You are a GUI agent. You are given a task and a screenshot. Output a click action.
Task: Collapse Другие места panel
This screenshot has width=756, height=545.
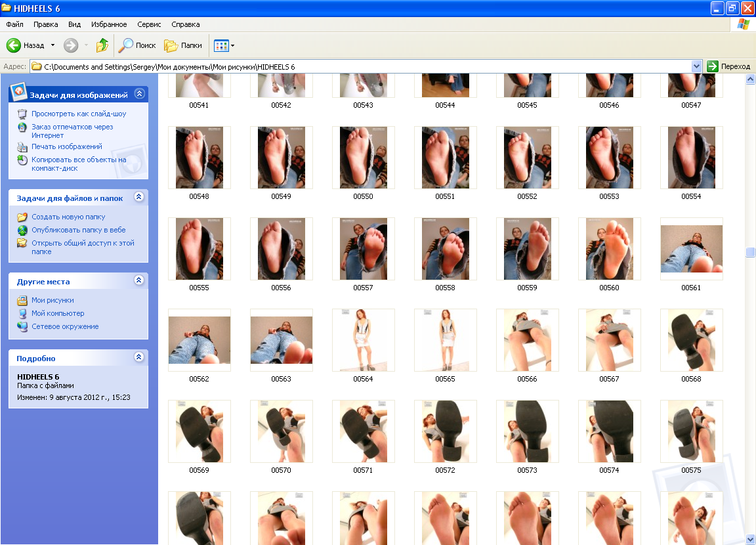point(139,280)
